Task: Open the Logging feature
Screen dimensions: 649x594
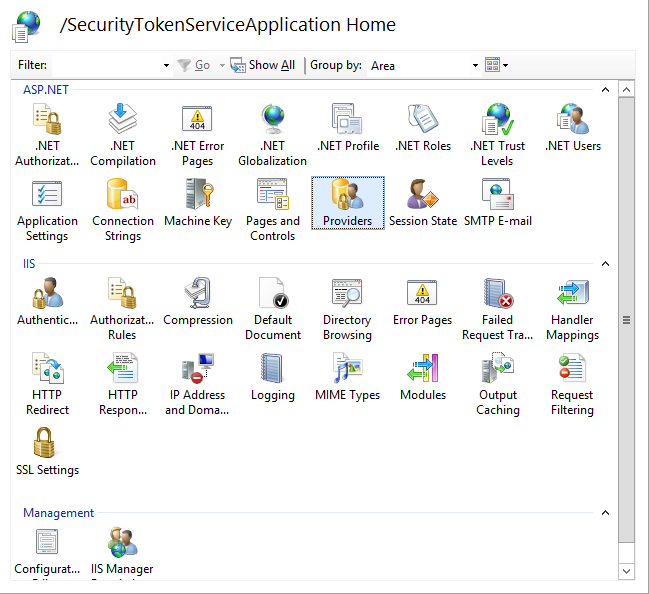Action: (273, 377)
